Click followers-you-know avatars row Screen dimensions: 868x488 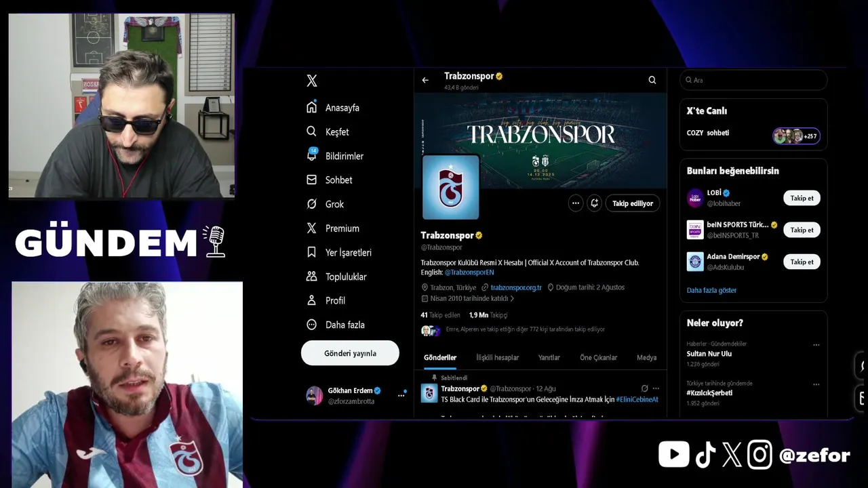click(x=431, y=330)
